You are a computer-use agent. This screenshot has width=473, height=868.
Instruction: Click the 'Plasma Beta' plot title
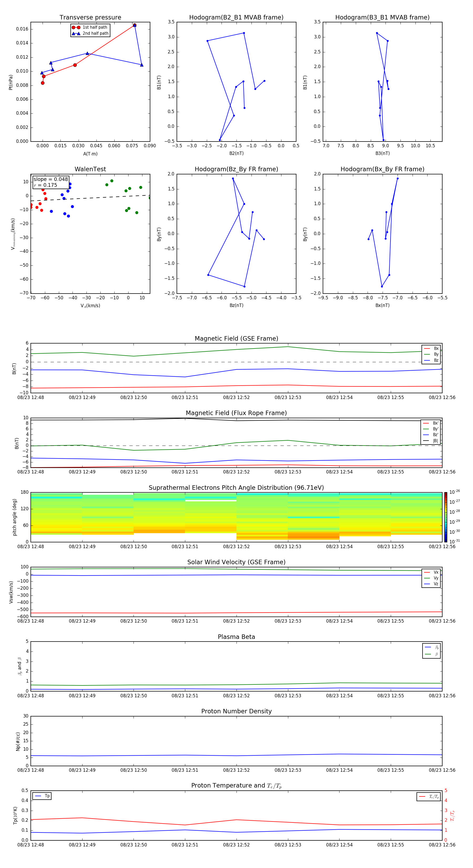[236, 637]
